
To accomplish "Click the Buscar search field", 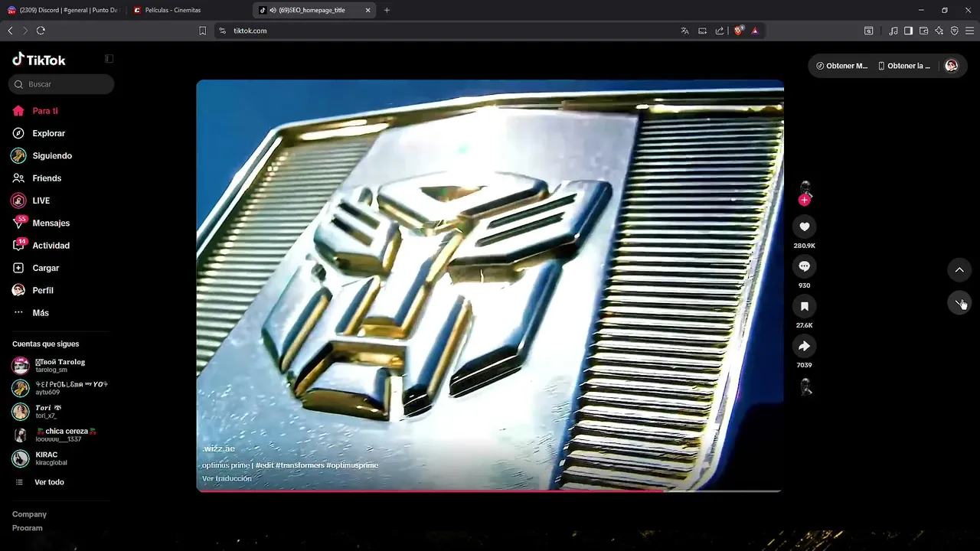I will pos(61,84).
